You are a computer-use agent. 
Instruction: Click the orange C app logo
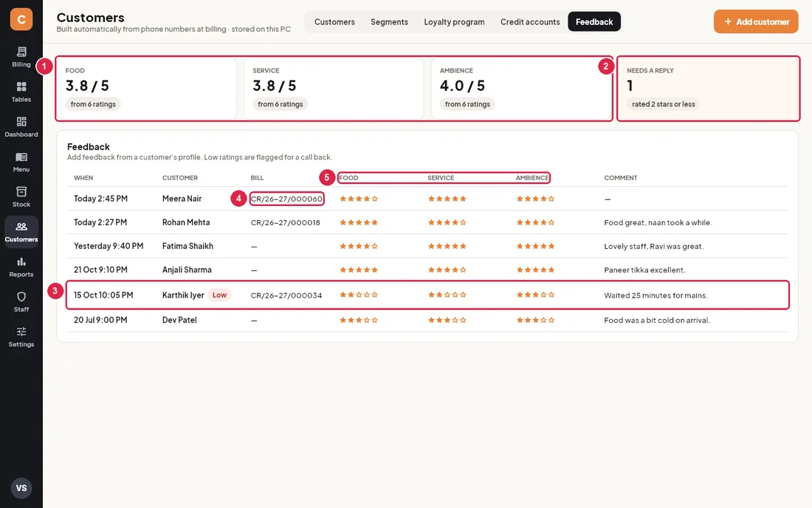point(21,20)
